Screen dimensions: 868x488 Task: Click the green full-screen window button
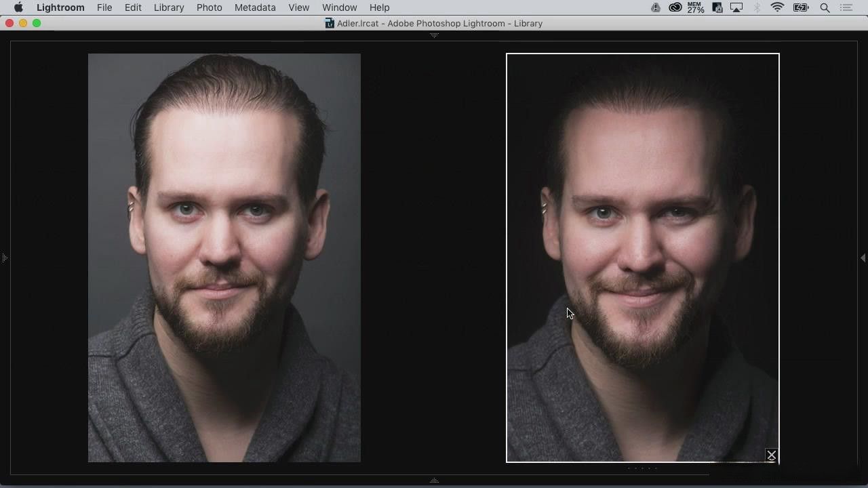pos(37,23)
